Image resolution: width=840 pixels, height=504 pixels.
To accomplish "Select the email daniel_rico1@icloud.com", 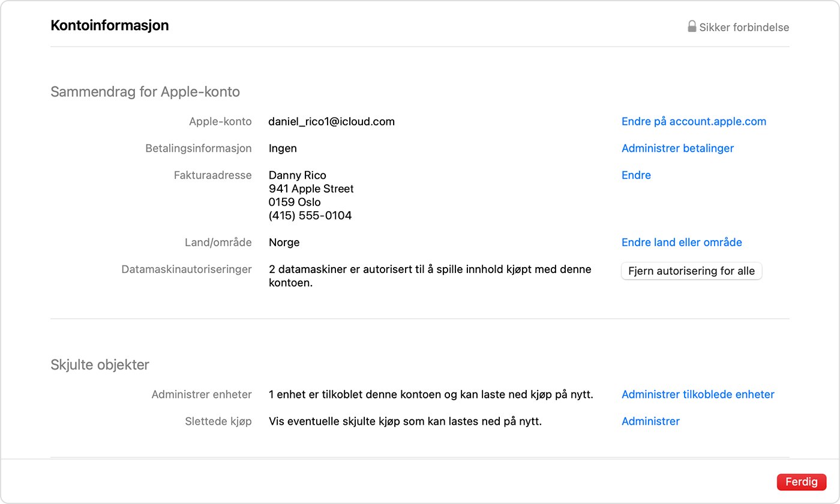I will pos(332,121).
